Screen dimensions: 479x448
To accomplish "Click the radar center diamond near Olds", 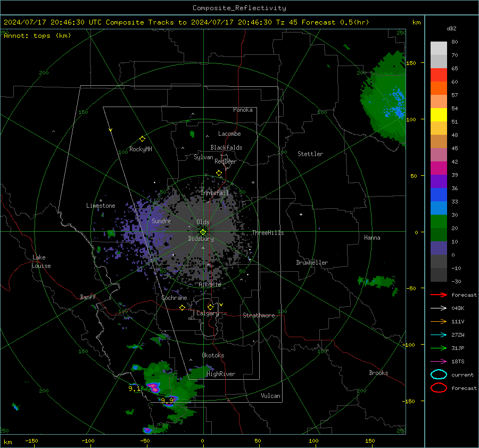I will point(203,232).
